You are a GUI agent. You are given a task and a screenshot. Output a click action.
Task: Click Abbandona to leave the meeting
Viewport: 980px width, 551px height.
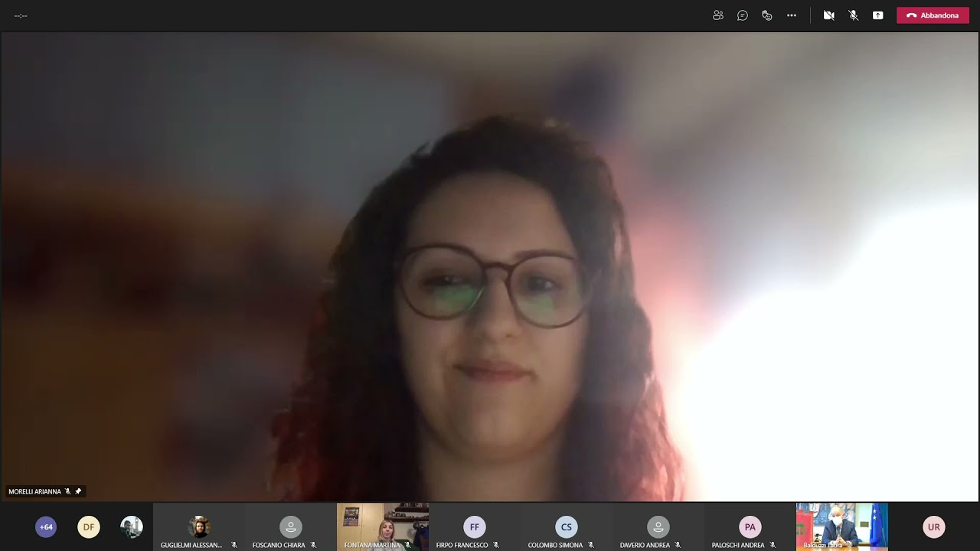933,15
